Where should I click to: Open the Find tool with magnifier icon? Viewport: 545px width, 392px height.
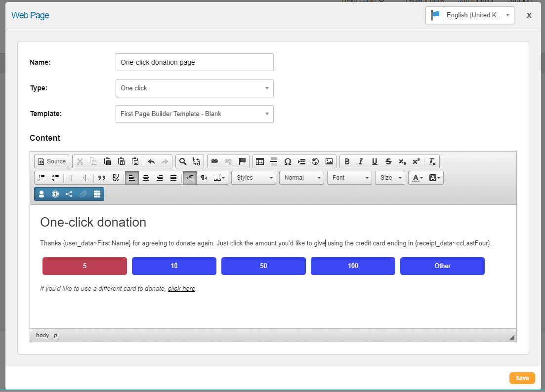183,161
